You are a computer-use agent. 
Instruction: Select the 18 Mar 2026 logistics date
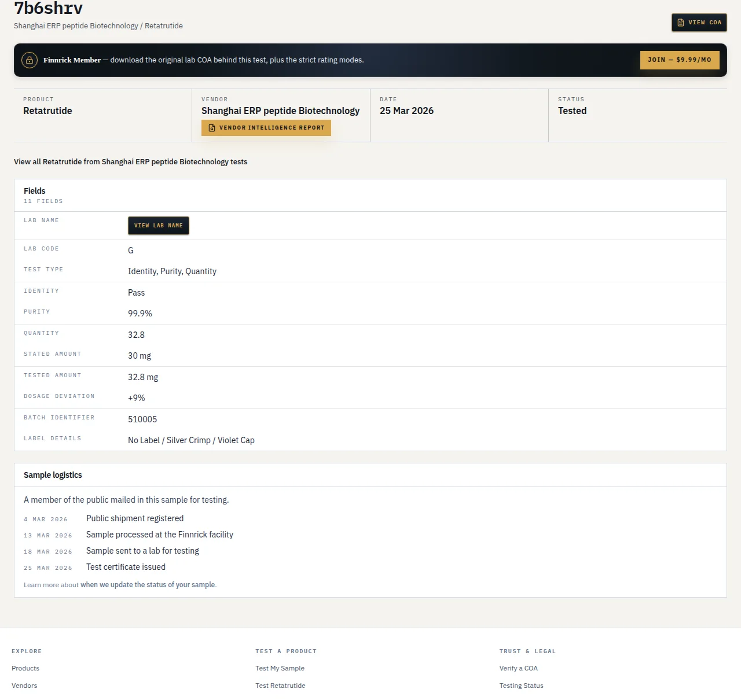(48, 552)
